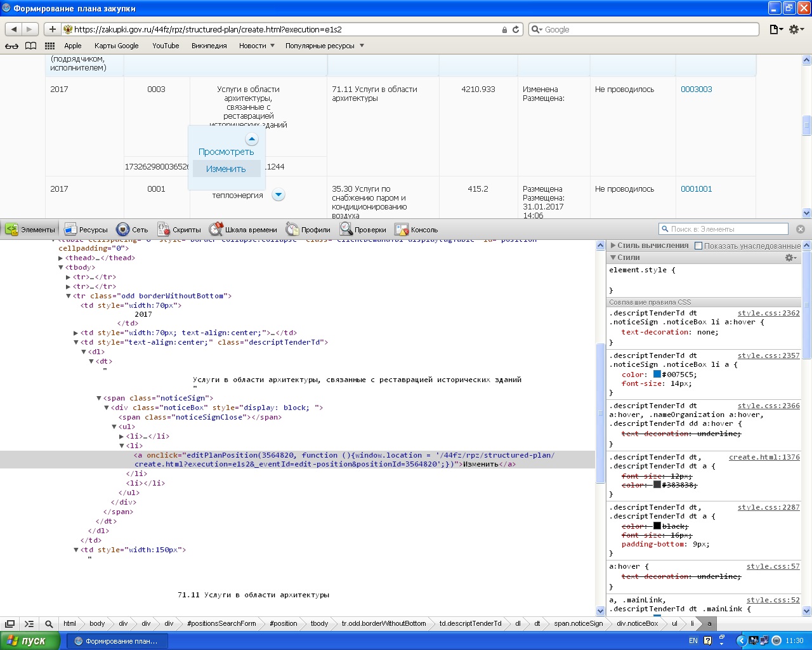The image size is (812, 650).
Task: Collapse the Стили section
Action: point(613,258)
